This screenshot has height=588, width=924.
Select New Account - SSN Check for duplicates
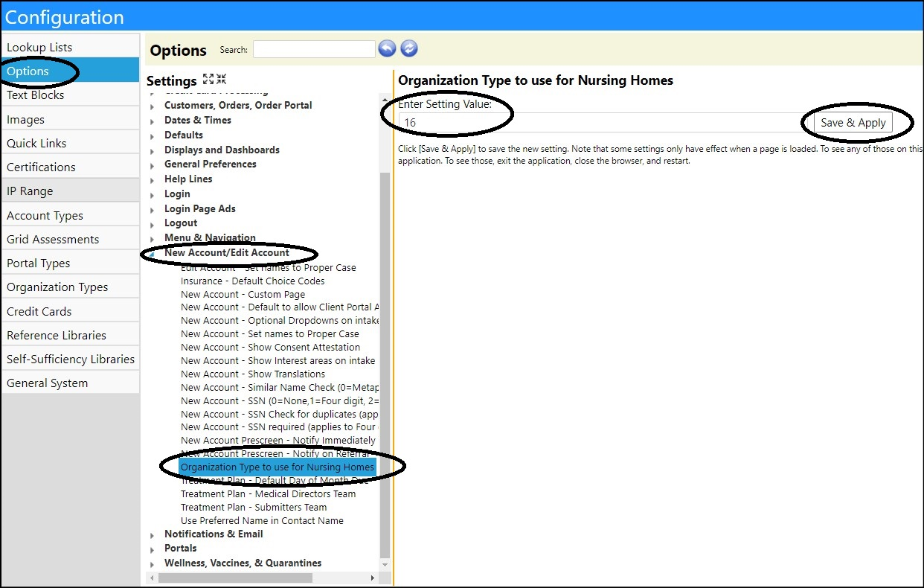(280, 414)
